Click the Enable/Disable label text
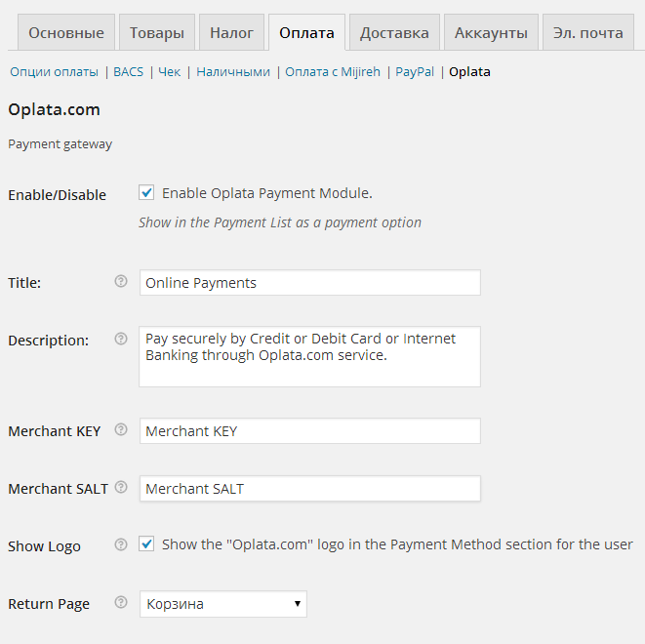This screenshot has width=645, height=644. (58, 195)
